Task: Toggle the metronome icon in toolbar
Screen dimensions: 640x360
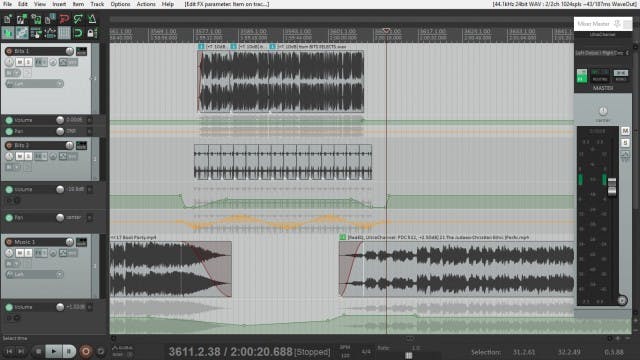Action: tap(92, 19)
